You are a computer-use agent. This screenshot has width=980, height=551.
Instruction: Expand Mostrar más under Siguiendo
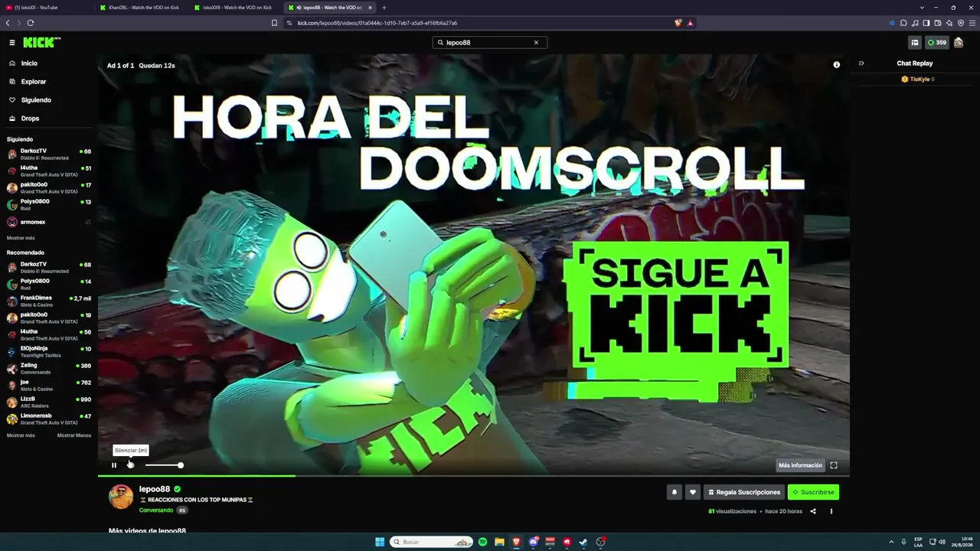click(21, 238)
